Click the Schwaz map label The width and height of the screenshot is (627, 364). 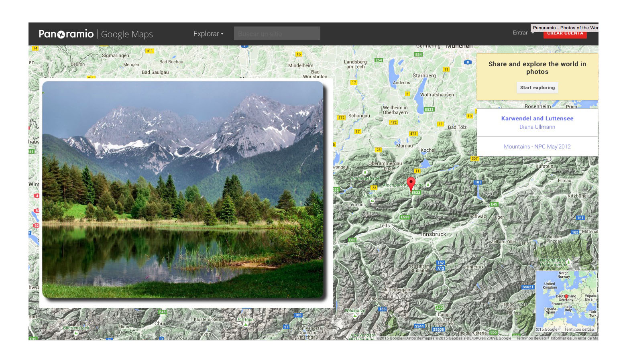[x=478, y=216]
